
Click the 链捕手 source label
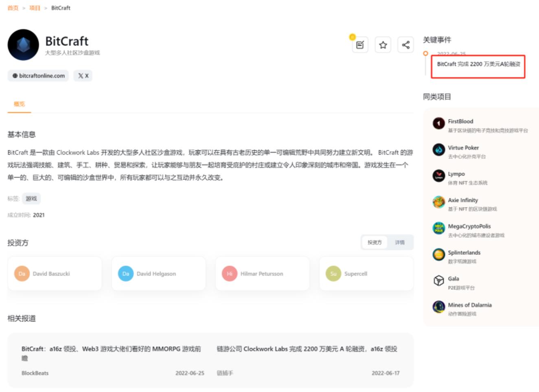[x=225, y=373]
